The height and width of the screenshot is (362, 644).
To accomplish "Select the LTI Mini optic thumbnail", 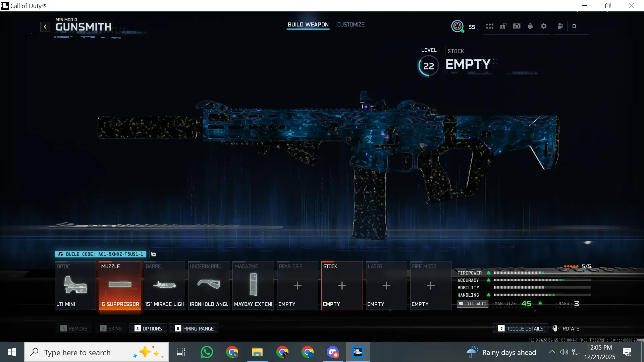I will point(75,286).
